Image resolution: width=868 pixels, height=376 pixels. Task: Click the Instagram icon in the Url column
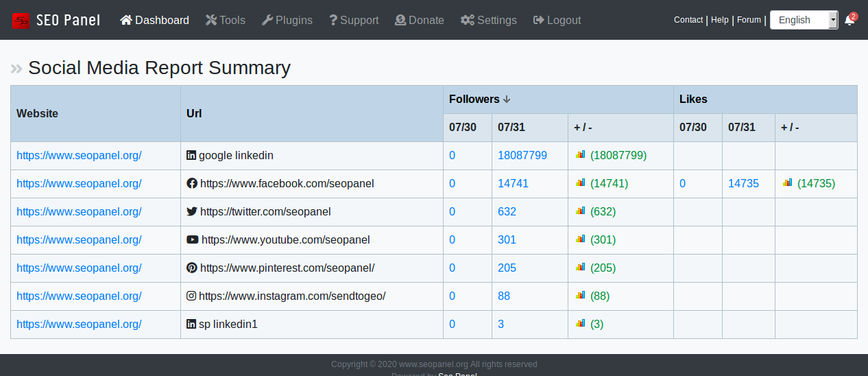[x=191, y=296]
